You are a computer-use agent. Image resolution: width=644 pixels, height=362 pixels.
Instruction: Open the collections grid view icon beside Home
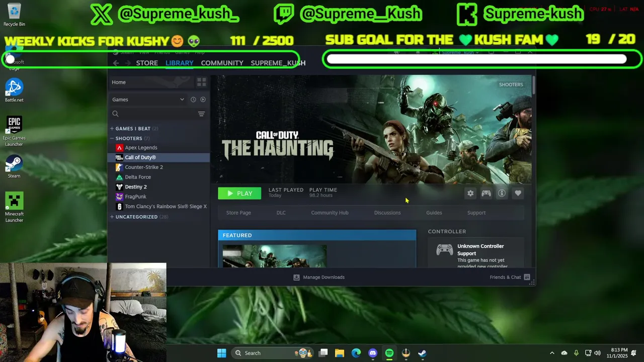201,82
